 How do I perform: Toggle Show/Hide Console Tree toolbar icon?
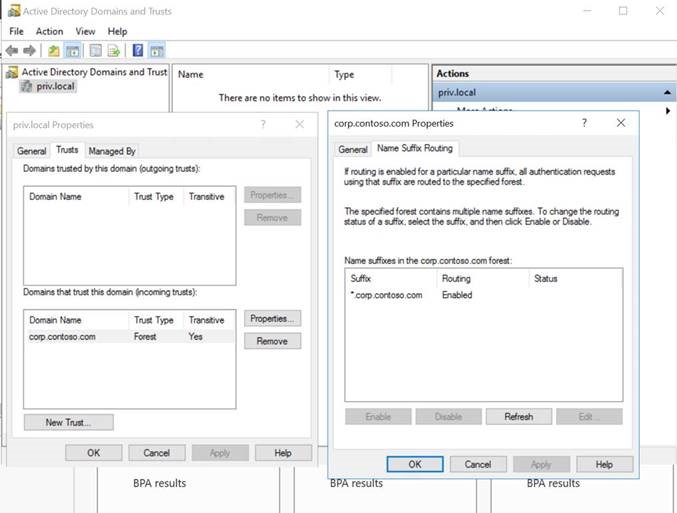coord(72,51)
